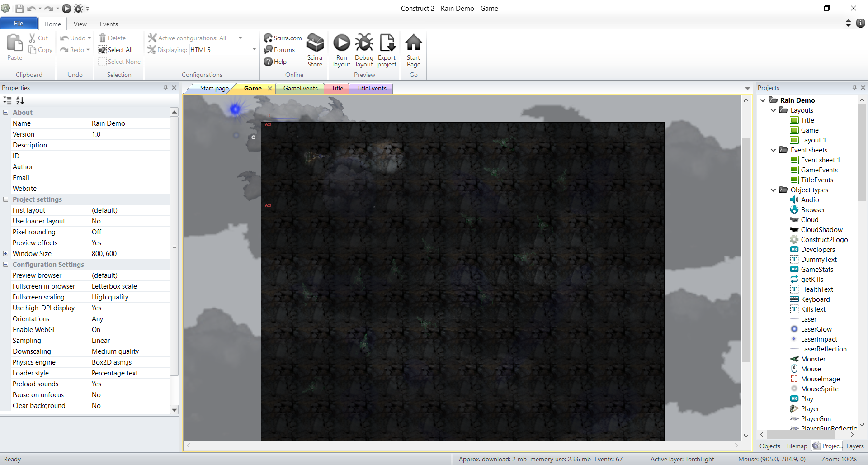The image size is (868, 465).
Task: Click the Help question mark icon
Action: (268, 62)
